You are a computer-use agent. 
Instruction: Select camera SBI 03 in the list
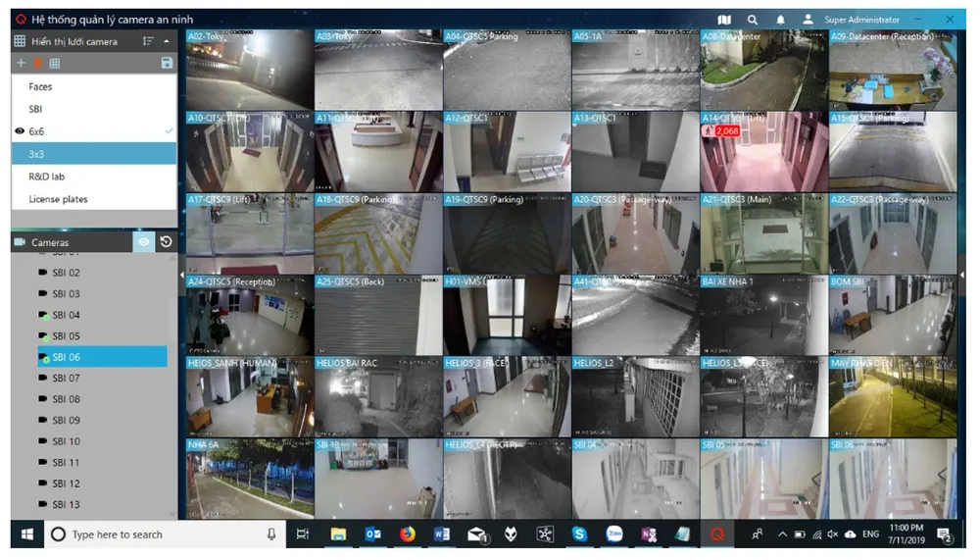tap(102, 294)
